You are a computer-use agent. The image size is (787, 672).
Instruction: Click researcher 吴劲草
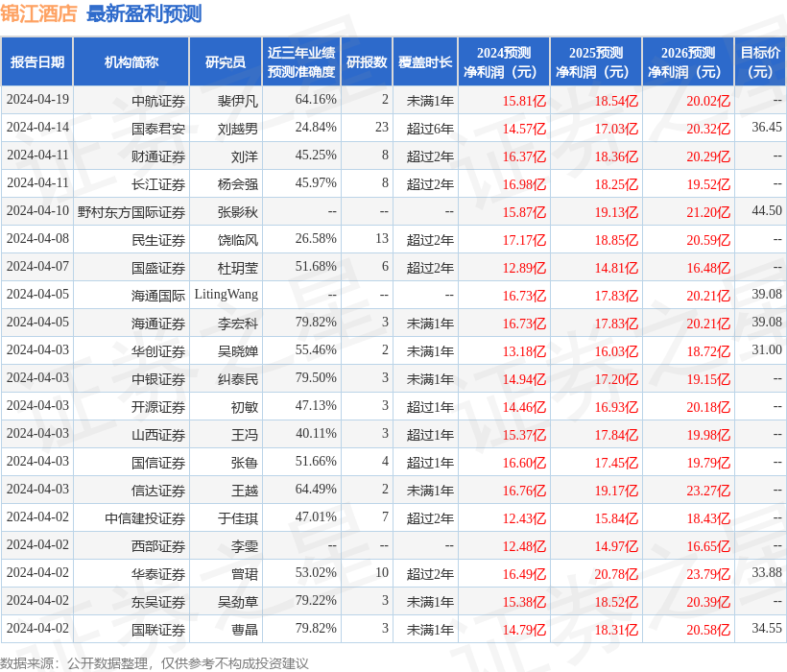[238, 602]
